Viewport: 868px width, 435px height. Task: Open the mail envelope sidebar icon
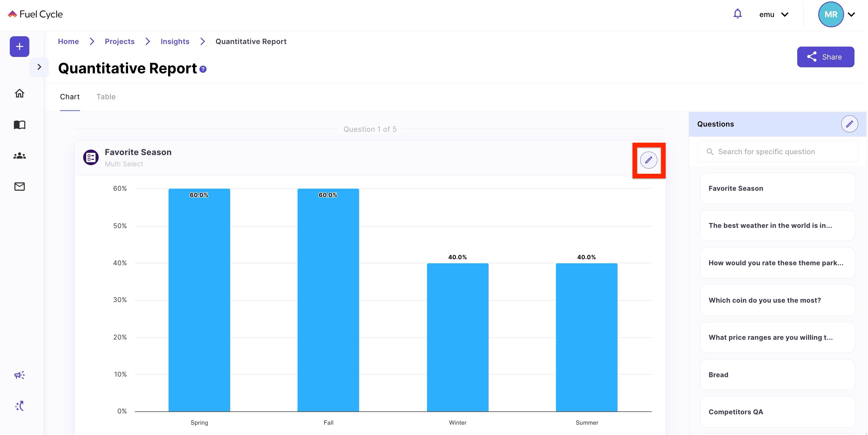click(19, 186)
